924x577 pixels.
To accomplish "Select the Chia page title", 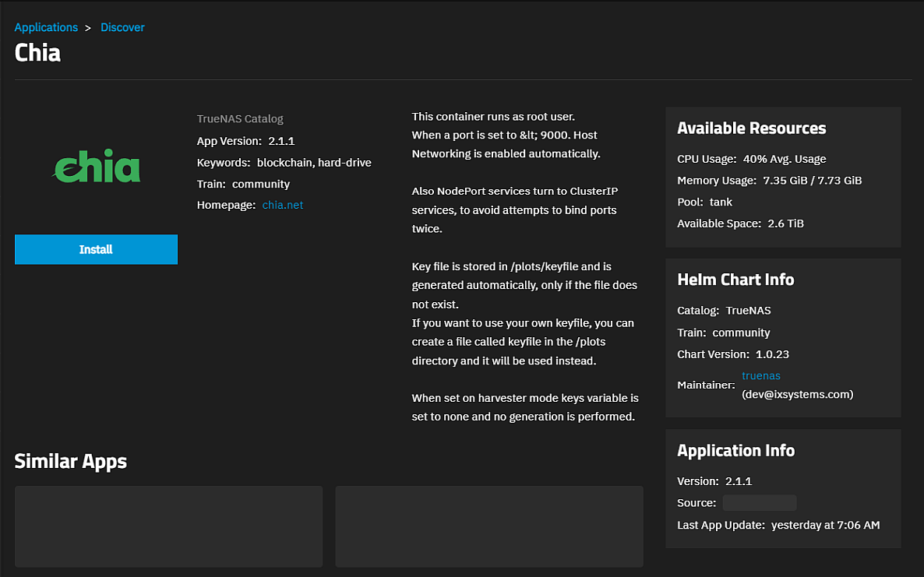I will (37, 53).
